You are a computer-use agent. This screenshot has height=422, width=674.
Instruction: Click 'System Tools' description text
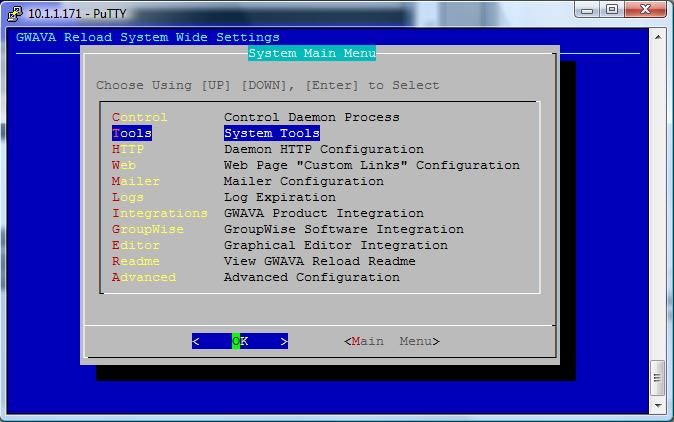[x=272, y=133]
